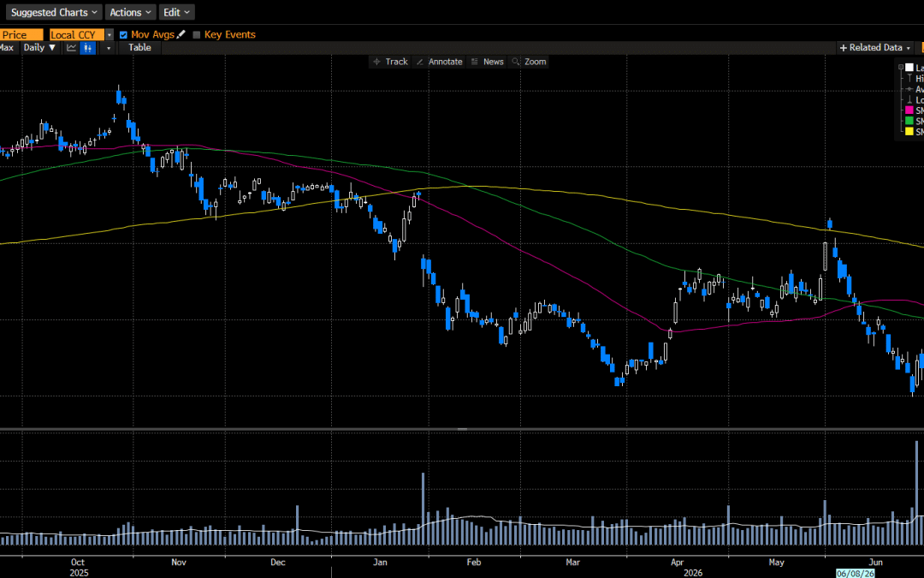The image size is (924, 578).
Task: Open the Annotate drawing tool
Action: click(439, 62)
